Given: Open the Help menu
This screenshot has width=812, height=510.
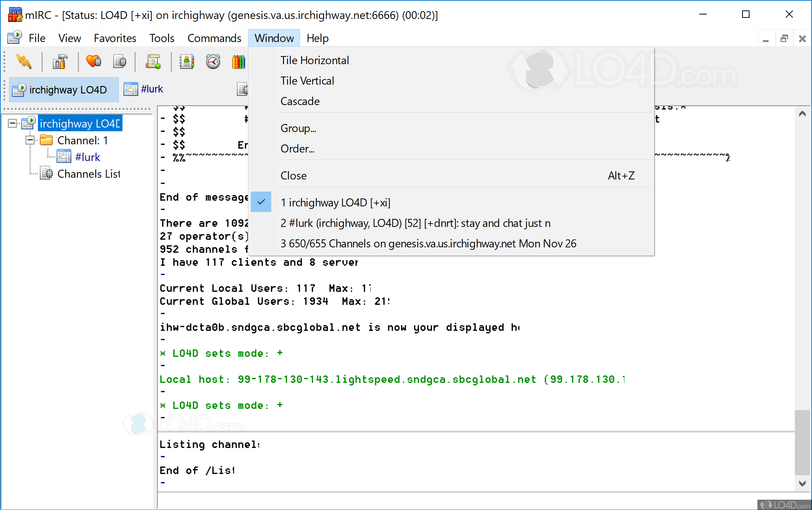Looking at the screenshot, I should coord(318,38).
